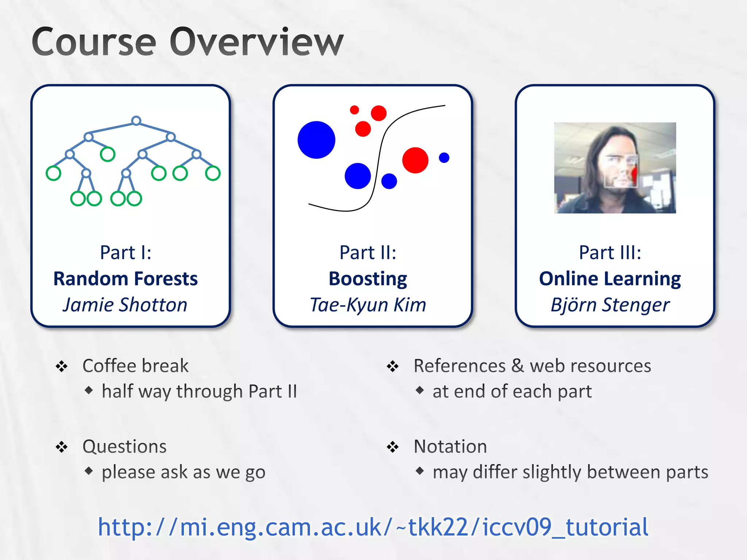
Task: Click the Jamie Shotton name
Action: click(125, 305)
